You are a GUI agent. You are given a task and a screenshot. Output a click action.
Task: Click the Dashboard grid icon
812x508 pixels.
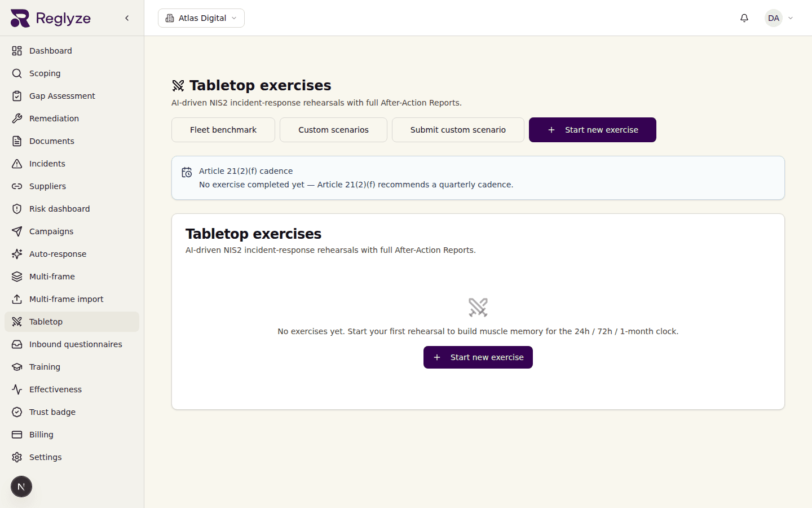[17, 51]
